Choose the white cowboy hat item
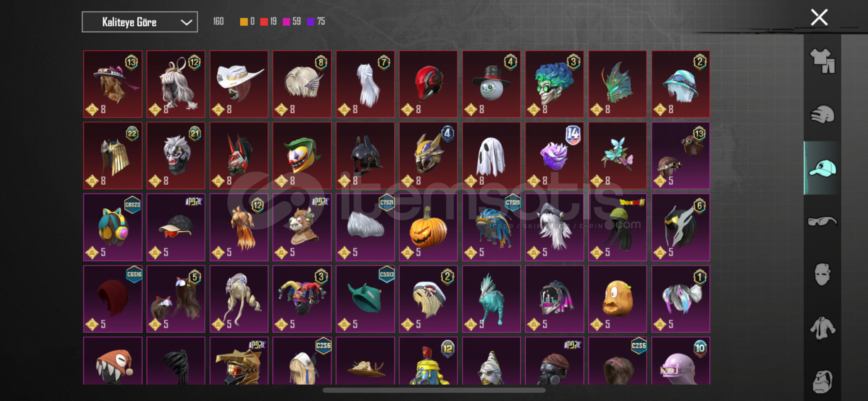The width and height of the screenshot is (868, 401). (239, 84)
